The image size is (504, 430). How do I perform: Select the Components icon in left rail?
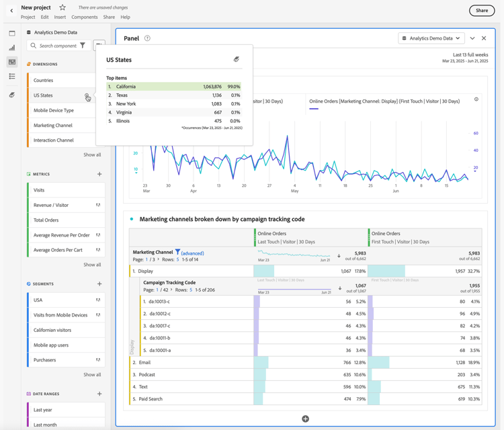pos(12,62)
